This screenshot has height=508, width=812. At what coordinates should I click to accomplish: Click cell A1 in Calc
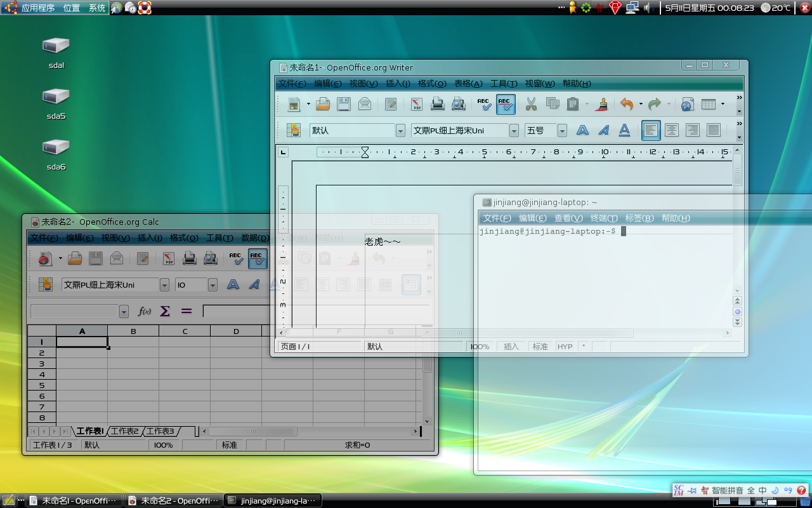[x=82, y=342]
